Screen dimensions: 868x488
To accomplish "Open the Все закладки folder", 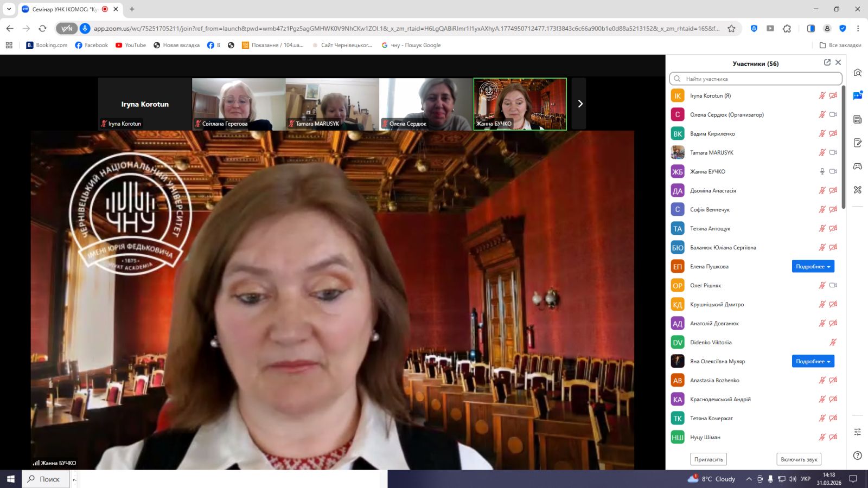I will 840,45.
